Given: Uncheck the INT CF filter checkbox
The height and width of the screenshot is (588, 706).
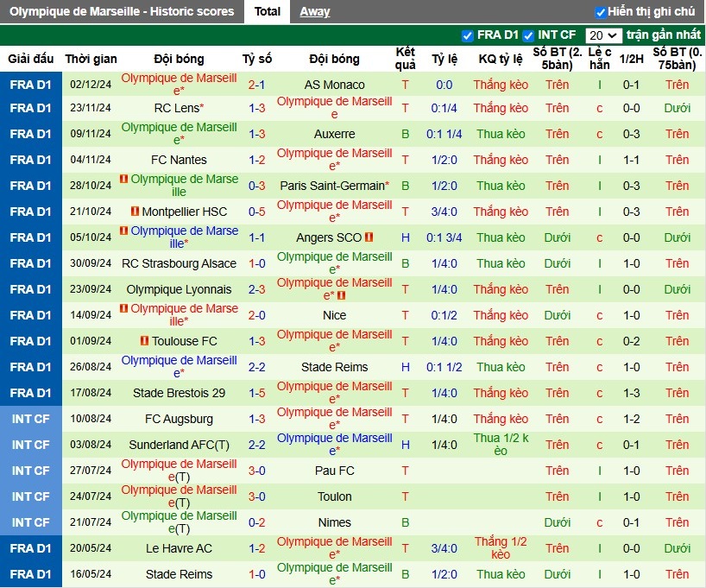Looking at the screenshot, I should pyautogui.click(x=528, y=35).
